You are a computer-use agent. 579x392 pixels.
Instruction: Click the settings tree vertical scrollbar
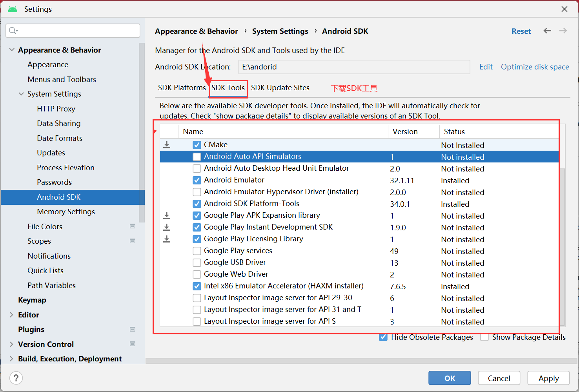[142, 133]
